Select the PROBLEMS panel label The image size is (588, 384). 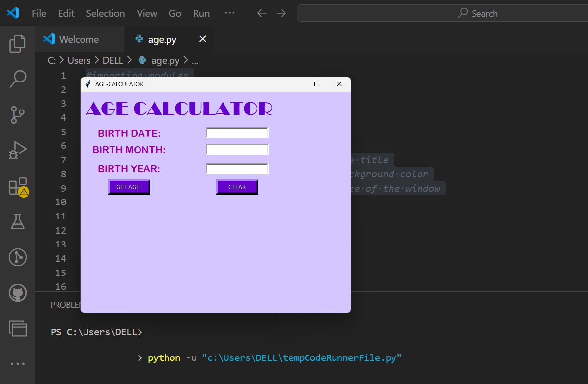tap(65, 304)
